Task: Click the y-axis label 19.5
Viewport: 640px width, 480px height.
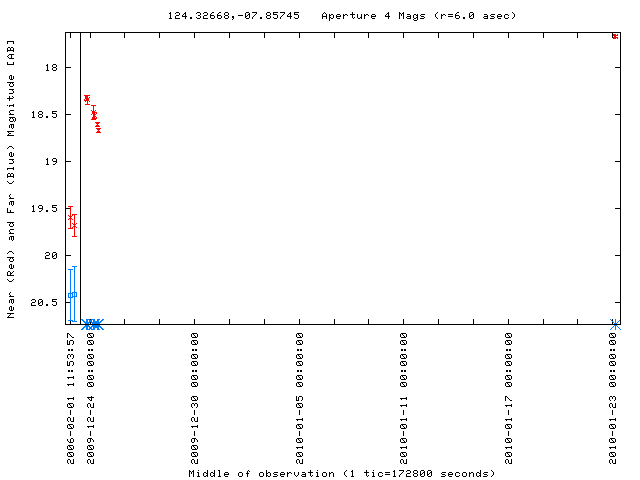Action: (x=45, y=209)
